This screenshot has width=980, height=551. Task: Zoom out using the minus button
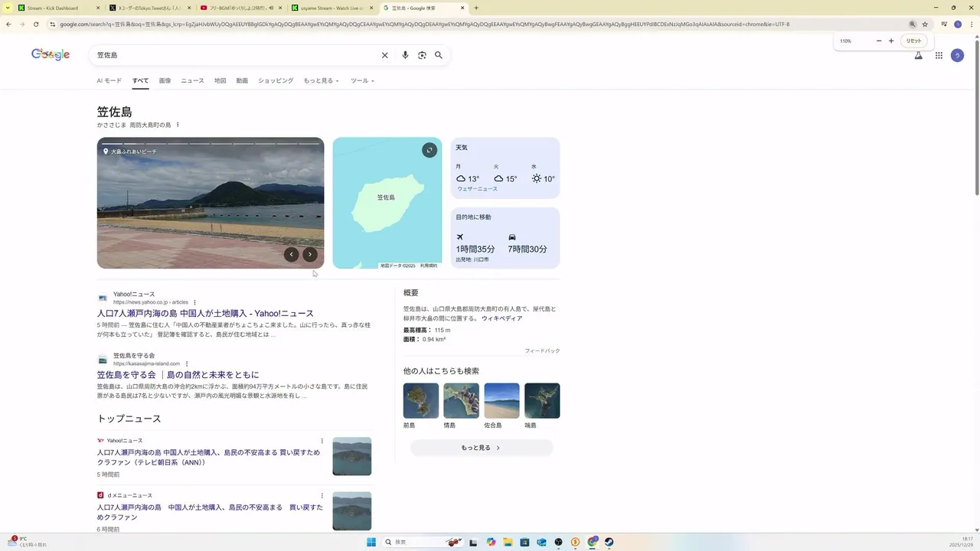(879, 41)
